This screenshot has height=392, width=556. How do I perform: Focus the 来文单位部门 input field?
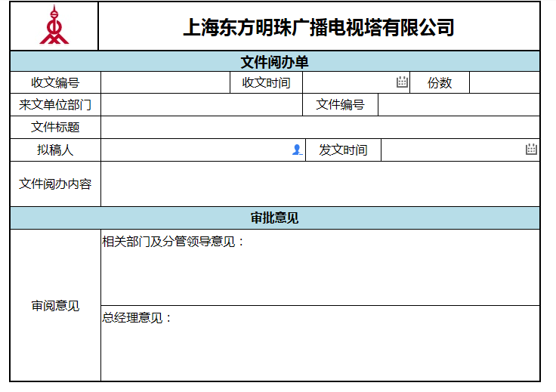click(x=202, y=105)
